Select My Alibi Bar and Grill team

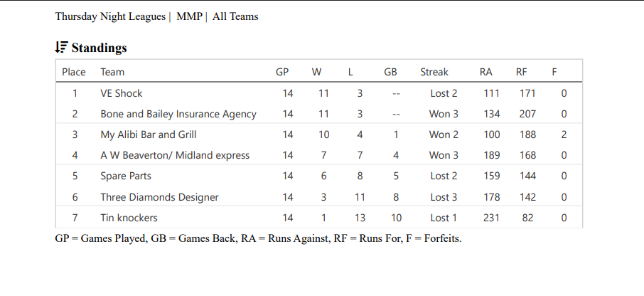pos(148,134)
